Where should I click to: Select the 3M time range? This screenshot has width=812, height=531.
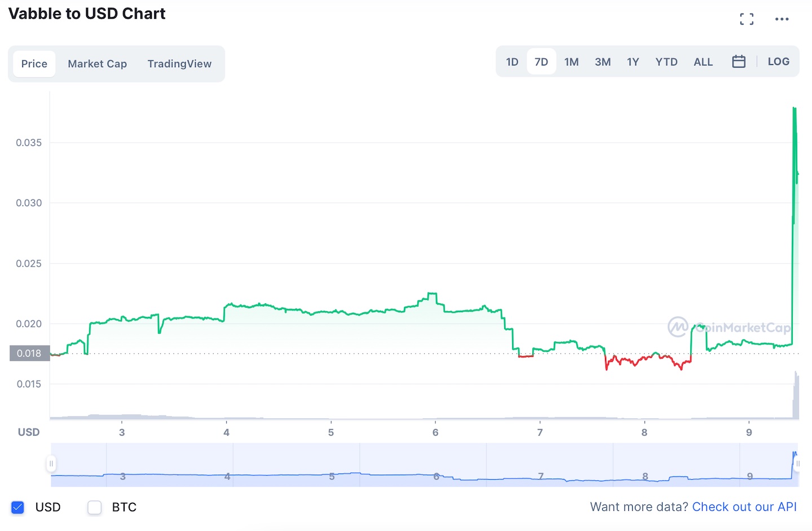603,61
